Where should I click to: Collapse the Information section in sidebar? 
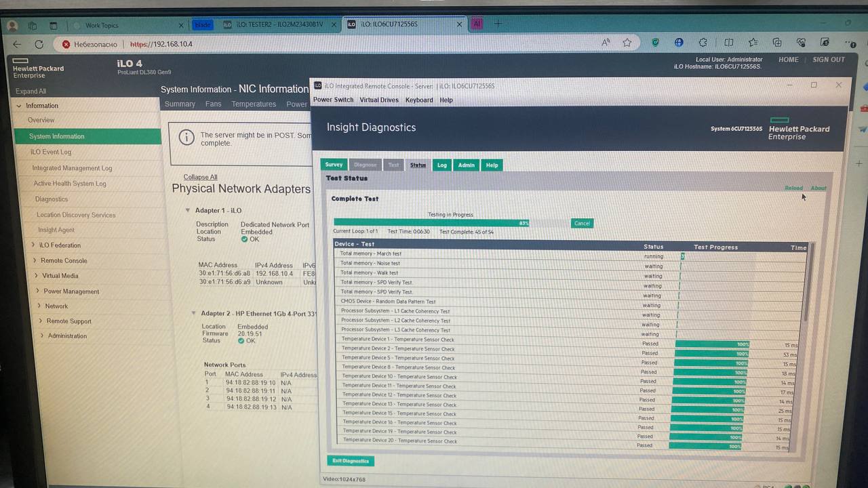tap(19, 106)
